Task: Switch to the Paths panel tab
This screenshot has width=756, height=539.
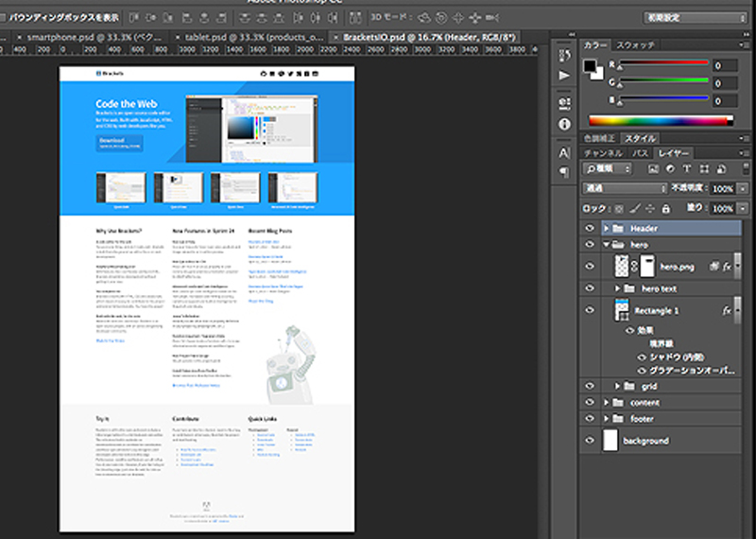Action: pos(641,153)
